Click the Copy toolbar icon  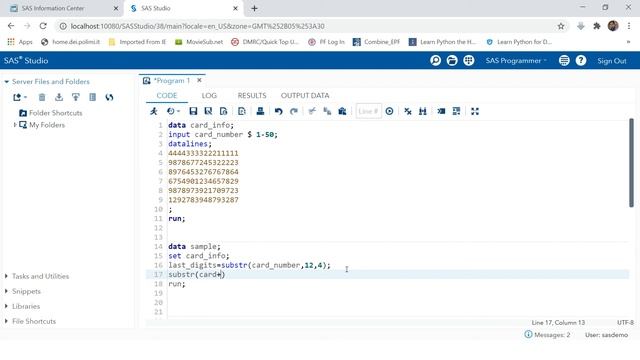click(327, 111)
